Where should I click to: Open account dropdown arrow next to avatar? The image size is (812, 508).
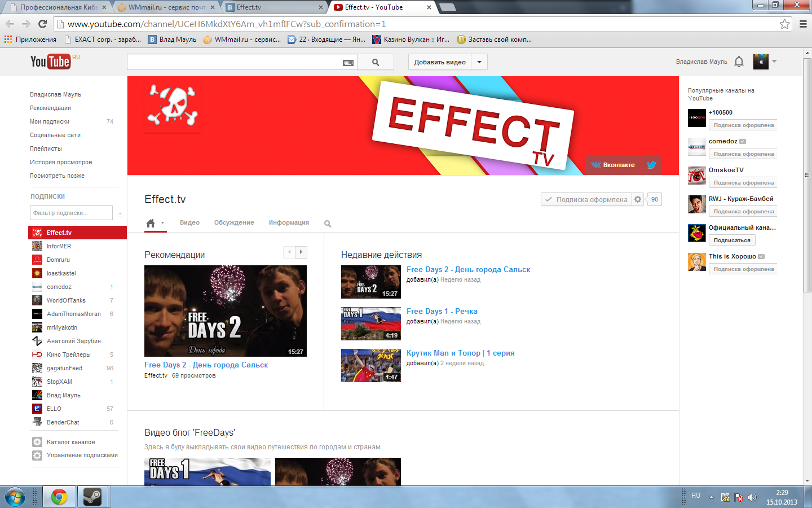[774, 62]
